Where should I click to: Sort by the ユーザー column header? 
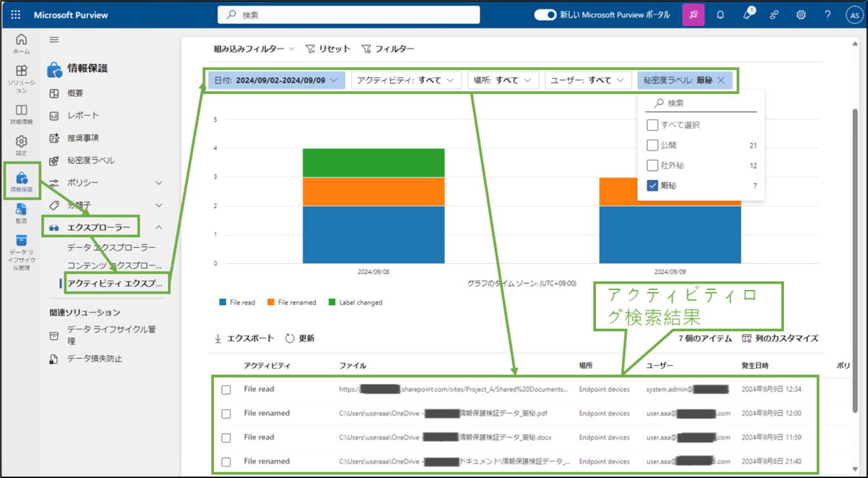(x=660, y=366)
